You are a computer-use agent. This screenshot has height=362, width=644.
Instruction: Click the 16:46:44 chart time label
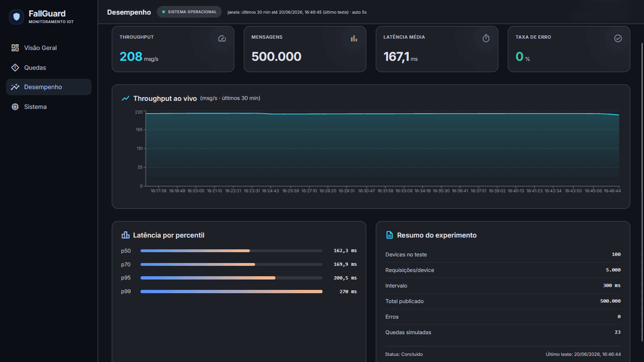(612, 191)
